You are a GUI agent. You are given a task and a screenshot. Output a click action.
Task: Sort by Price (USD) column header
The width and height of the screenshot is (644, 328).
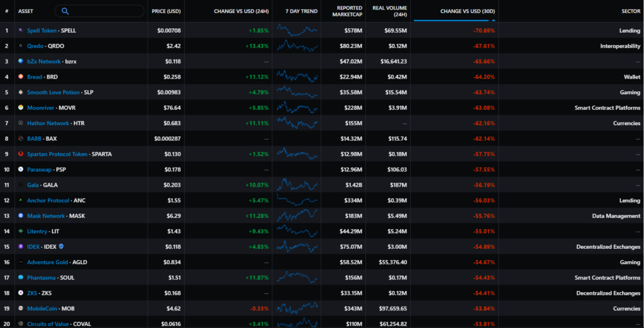(166, 11)
